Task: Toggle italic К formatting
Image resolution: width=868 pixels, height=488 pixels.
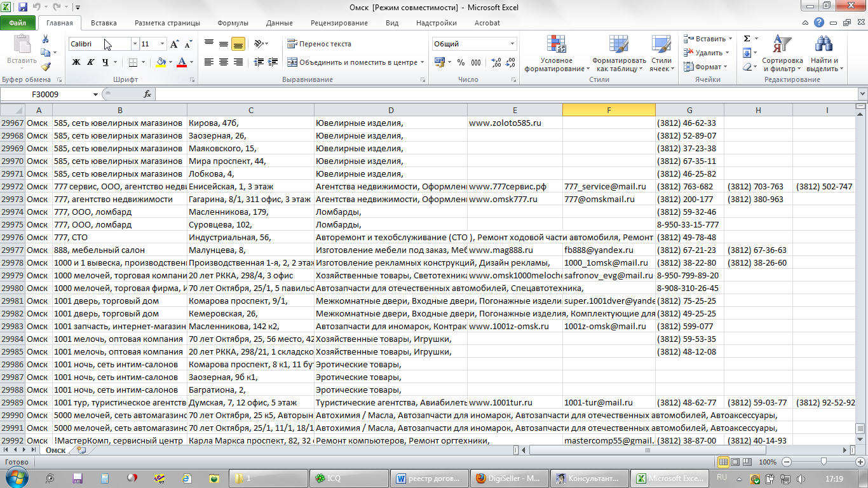Action: (x=90, y=62)
